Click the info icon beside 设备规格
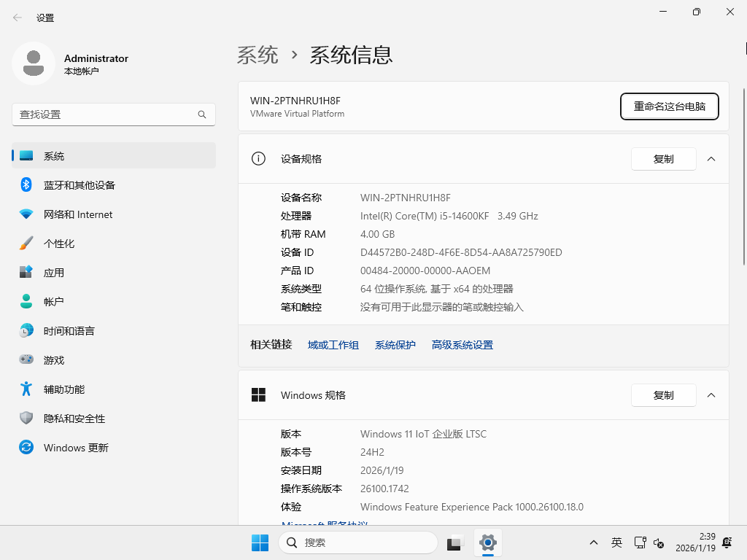This screenshot has width=747, height=560. pyautogui.click(x=258, y=158)
